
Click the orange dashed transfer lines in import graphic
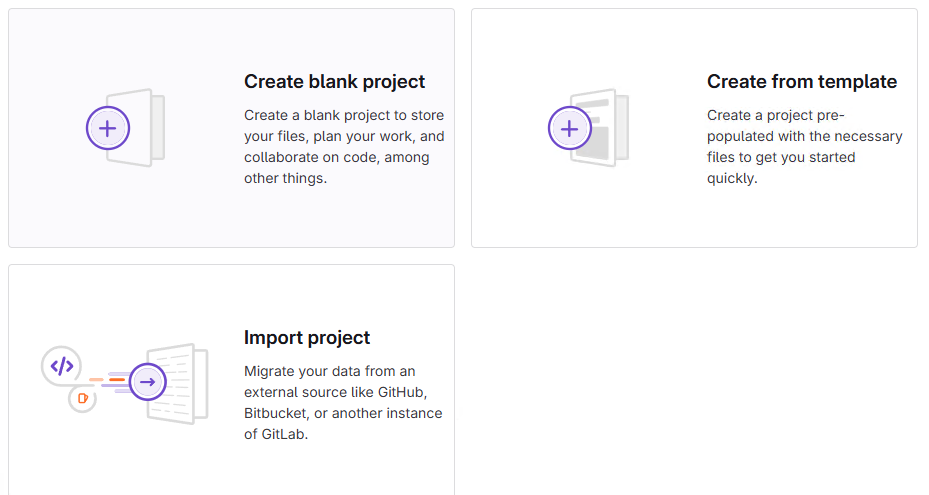pos(108,380)
